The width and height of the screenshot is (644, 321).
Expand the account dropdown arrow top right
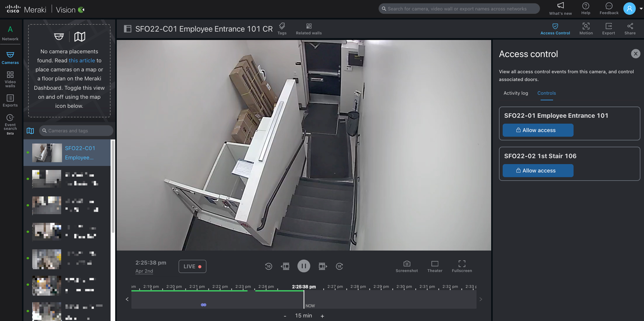641,8
